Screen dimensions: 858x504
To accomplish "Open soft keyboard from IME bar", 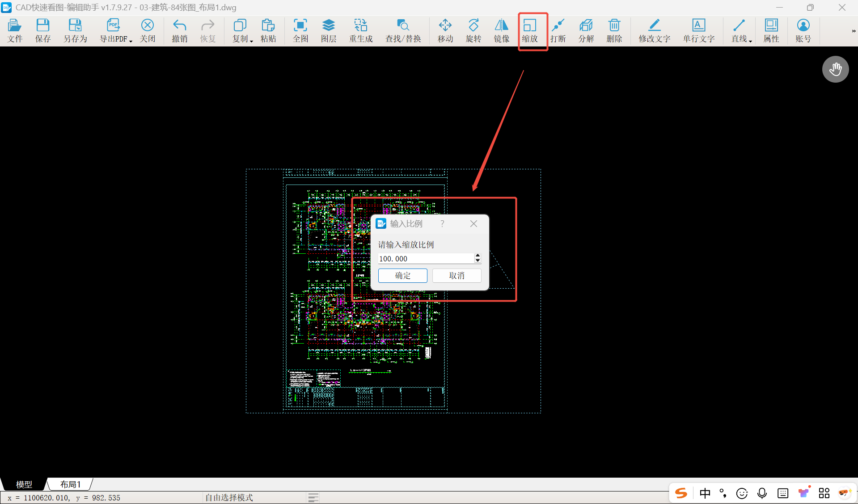I will click(783, 493).
